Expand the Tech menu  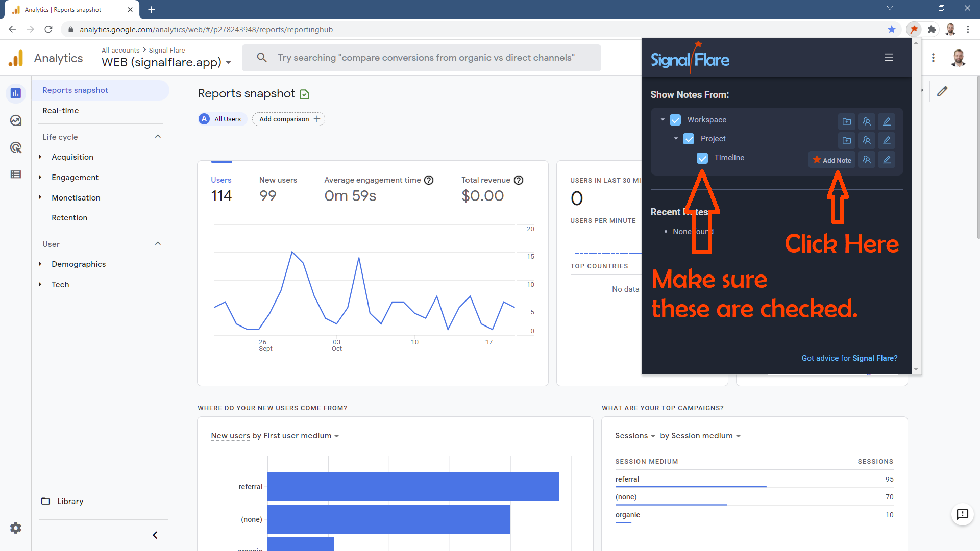tap(40, 285)
